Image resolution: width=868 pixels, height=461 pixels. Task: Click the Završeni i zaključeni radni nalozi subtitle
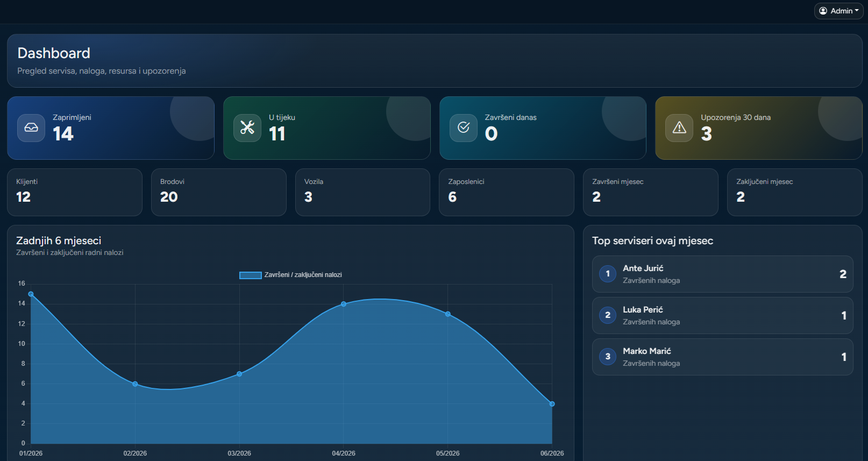(x=70, y=253)
